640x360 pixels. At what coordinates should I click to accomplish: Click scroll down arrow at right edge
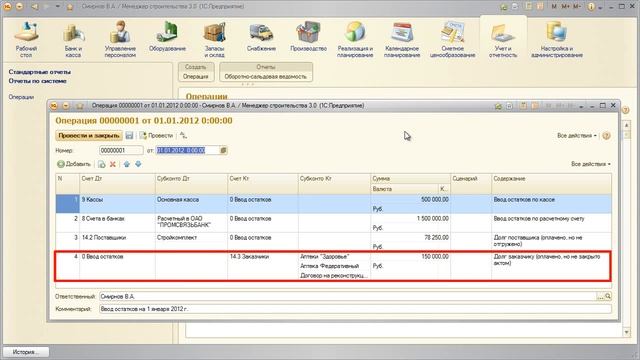(627, 333)
